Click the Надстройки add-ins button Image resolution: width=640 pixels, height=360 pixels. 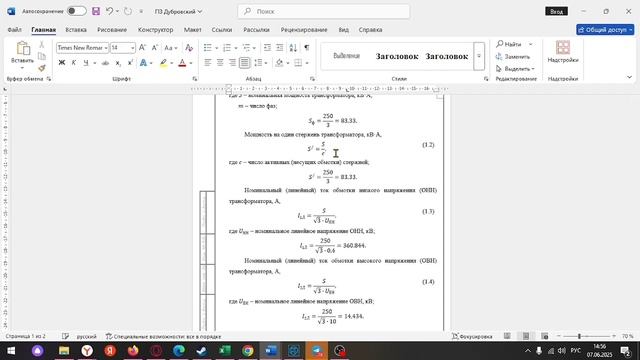563,52
